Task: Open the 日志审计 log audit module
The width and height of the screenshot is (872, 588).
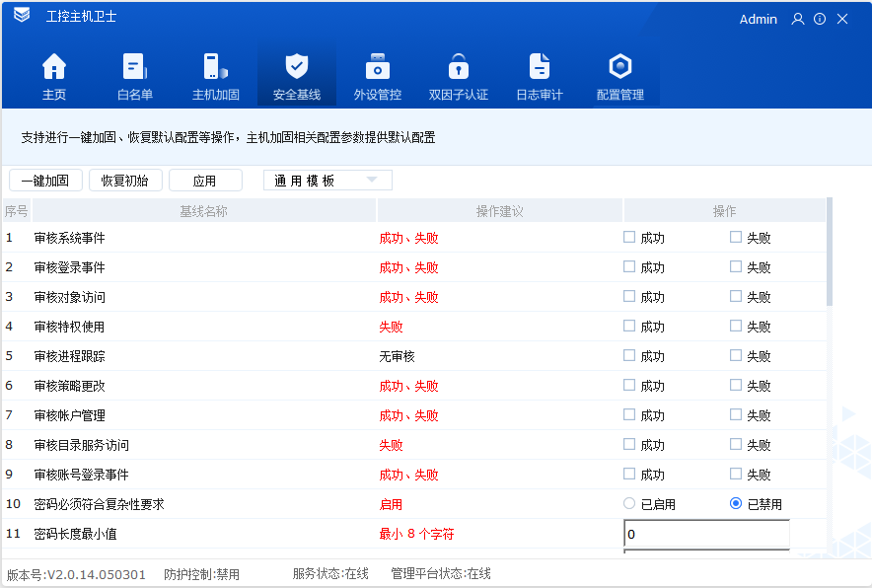Action: point(539,74)
